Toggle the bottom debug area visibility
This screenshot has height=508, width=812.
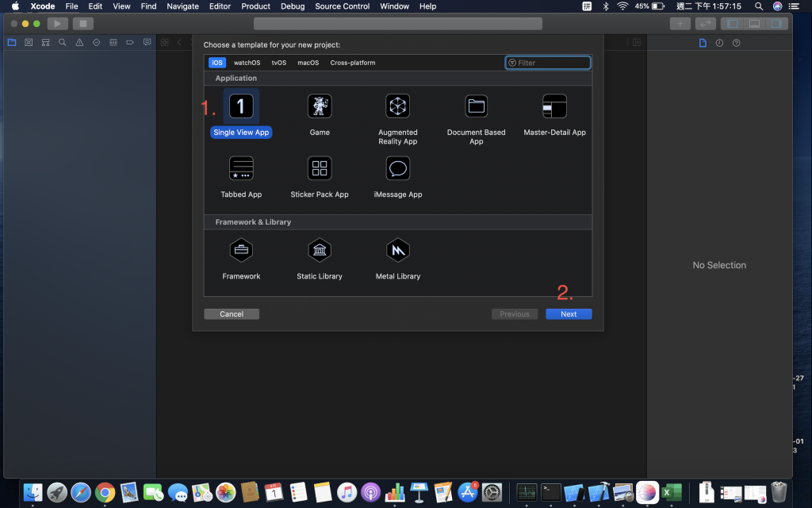click(755, 23)
